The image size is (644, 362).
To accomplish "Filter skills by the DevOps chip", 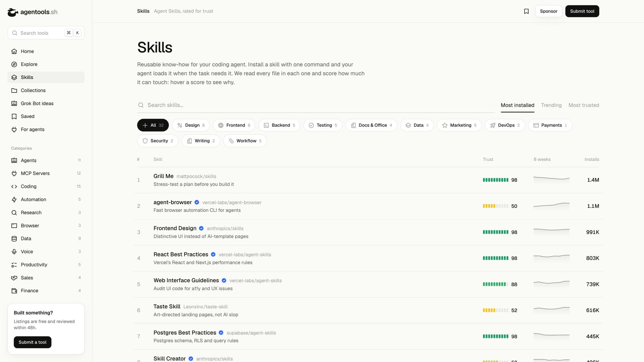I will point(505,125).
